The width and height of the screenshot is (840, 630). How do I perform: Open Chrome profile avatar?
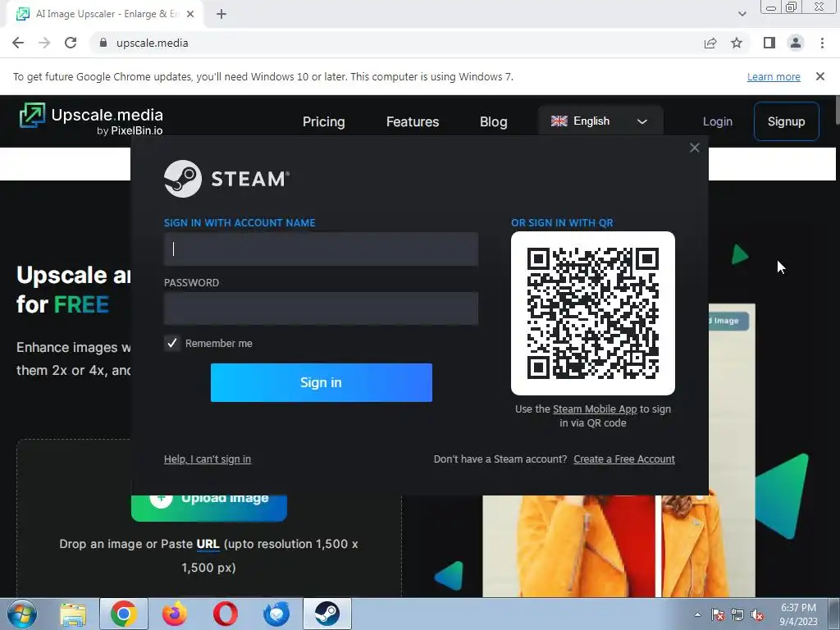click(x=796, y=43)
